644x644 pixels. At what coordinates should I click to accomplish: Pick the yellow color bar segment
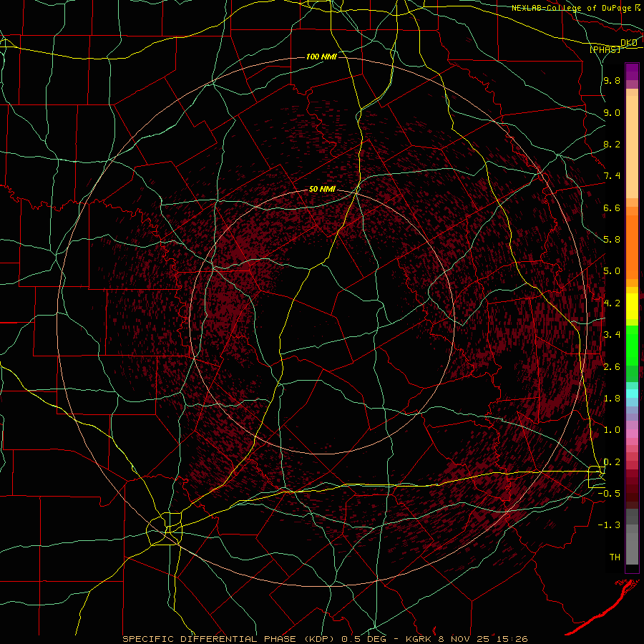pos(632,306)
